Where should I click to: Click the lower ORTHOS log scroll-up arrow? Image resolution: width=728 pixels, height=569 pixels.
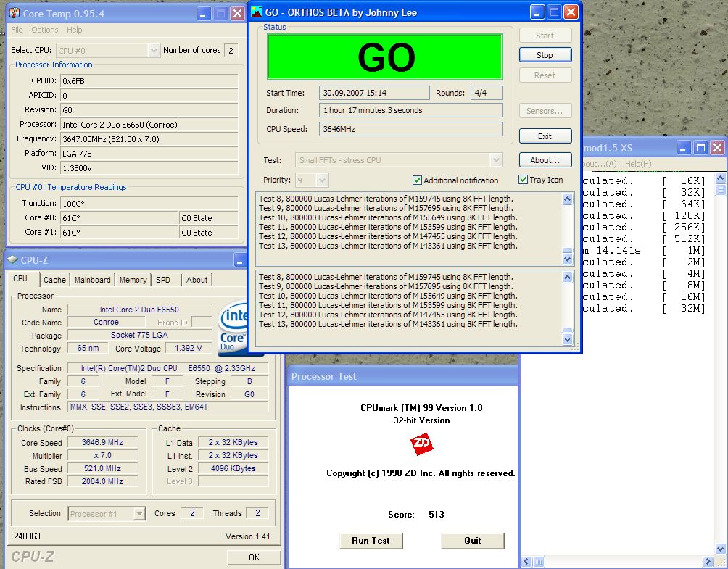coord(567,278)
